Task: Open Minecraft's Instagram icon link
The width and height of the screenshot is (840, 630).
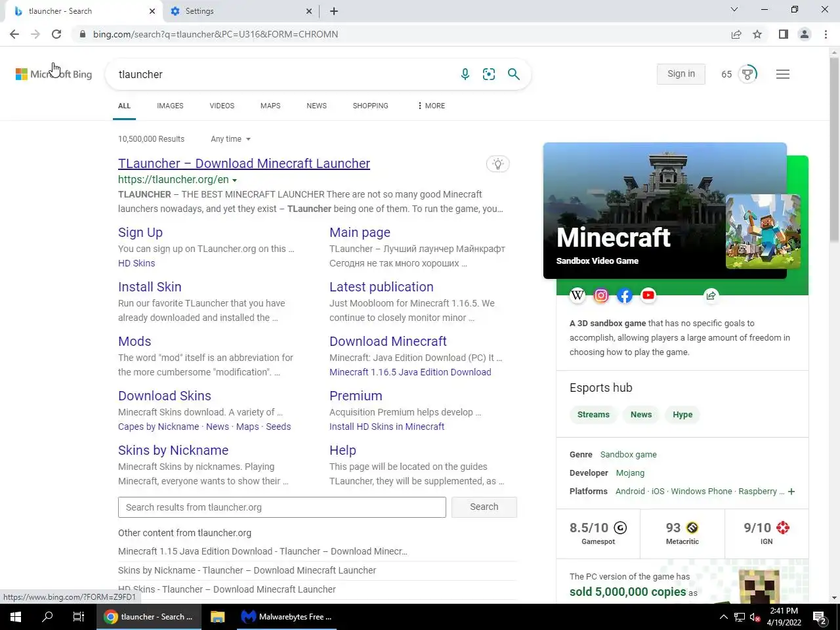Action: (x=601, y=295)
